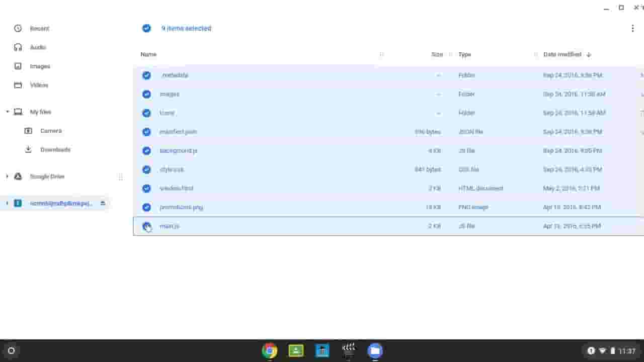The image size is (644, 362).
Task: Click the 'JSON file' type cell
Action: [x=470, y=132]
